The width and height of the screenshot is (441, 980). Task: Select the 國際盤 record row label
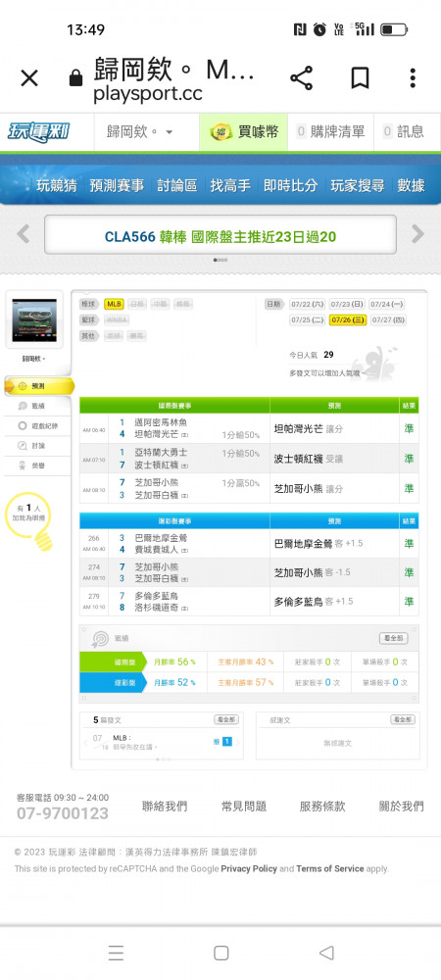click(x=113, y=661)
